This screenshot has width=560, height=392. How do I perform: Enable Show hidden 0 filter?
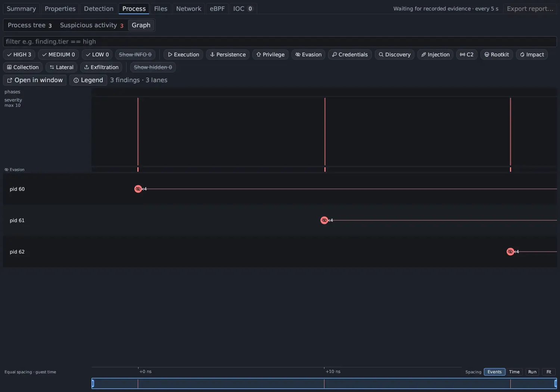153,67
